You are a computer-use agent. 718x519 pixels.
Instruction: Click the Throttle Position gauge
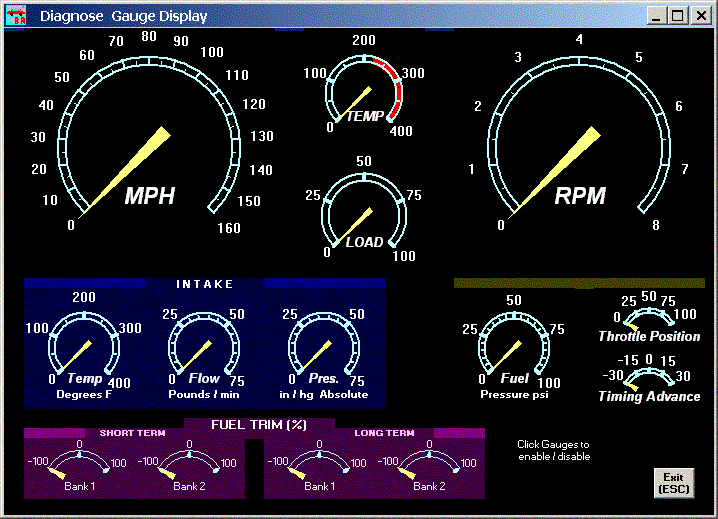649,320
